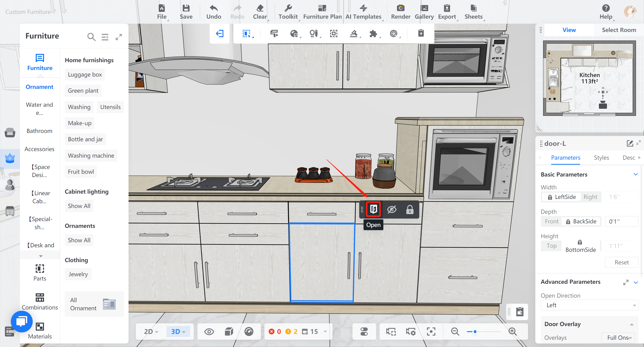Screen dimensions: 644x347
Task: Switch to the Desc tab
Action: pyautogui.click(x=629, y=158)
